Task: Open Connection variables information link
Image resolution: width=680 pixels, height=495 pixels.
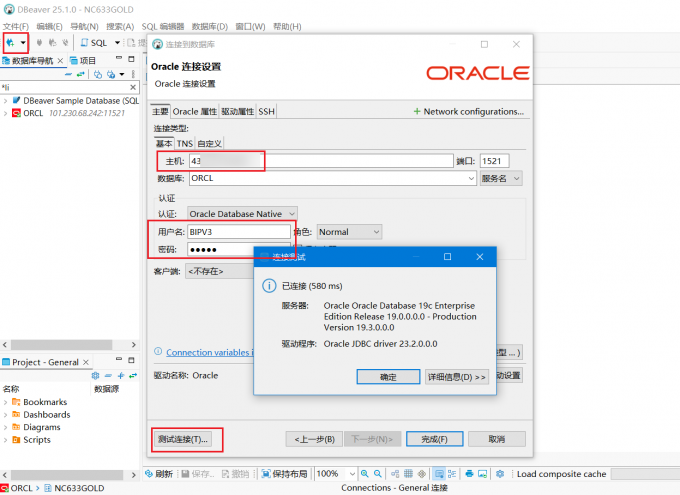Action: 209,352
